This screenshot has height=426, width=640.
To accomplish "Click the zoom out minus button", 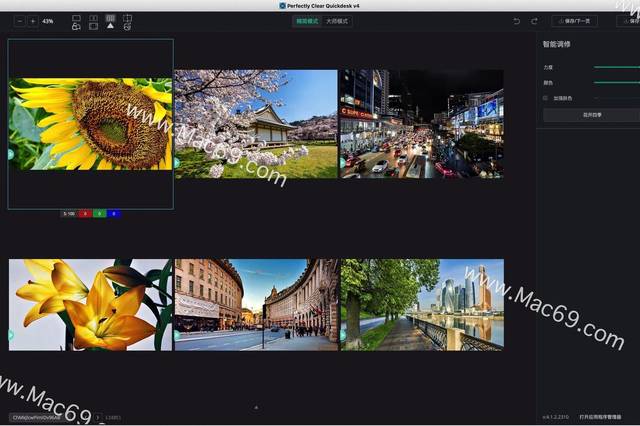I will pos(20,21).
